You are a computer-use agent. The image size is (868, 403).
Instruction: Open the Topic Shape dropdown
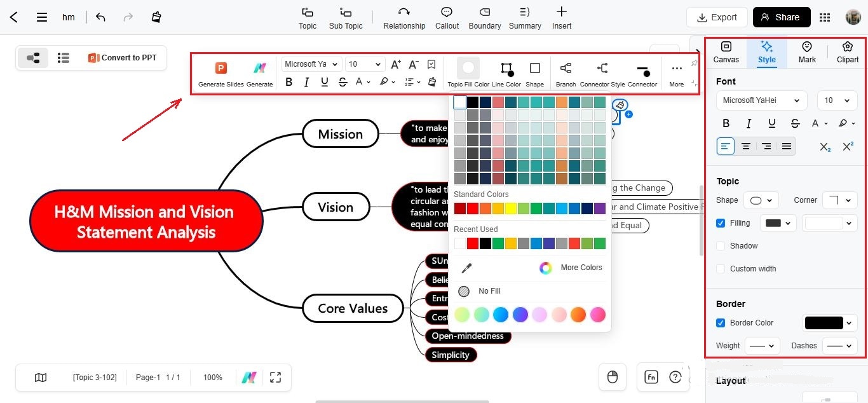click(x=761, y=200)
